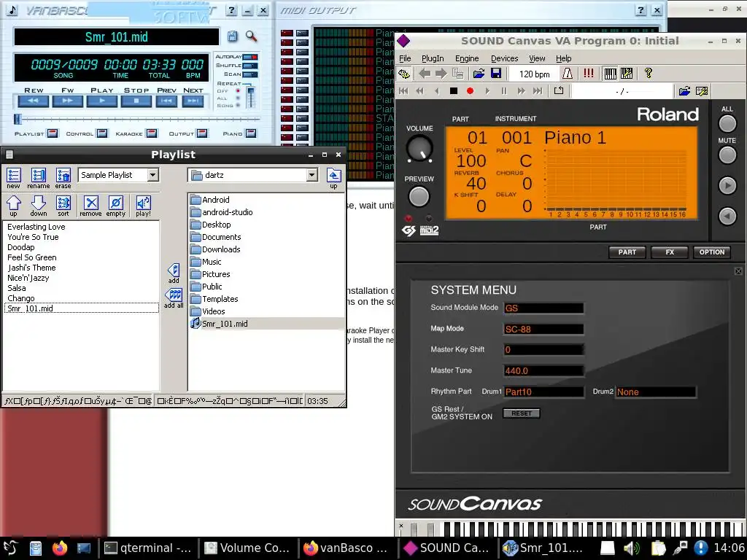
Task: Go to previous song with Prev button
Action: [166, 101]
